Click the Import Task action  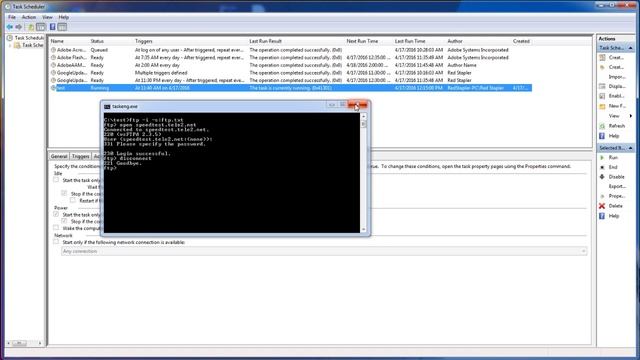(616, 77)
